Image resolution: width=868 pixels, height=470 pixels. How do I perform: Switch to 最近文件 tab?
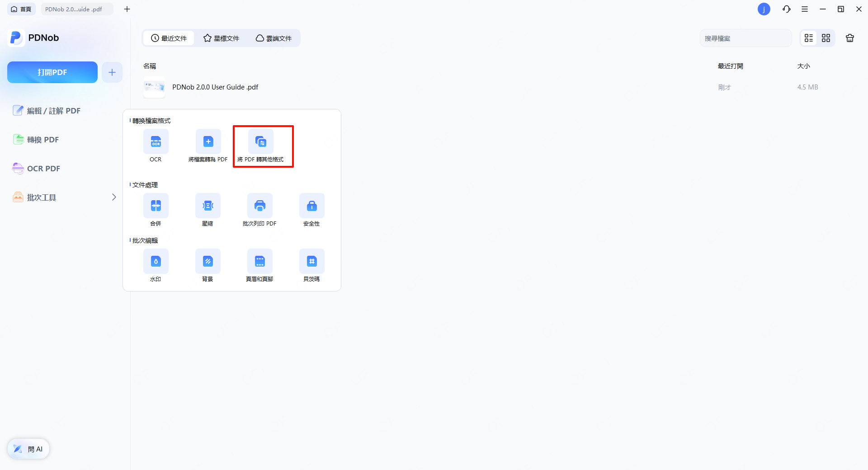169,38
